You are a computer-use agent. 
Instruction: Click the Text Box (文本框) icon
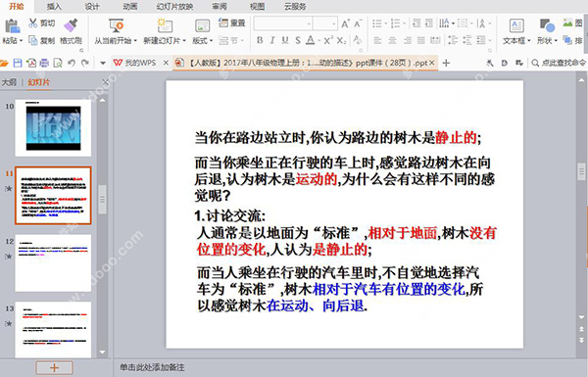point(516,25)
